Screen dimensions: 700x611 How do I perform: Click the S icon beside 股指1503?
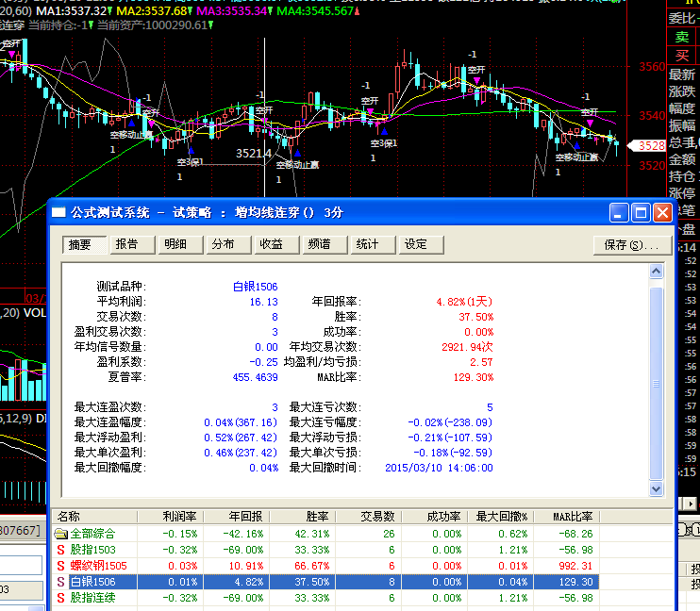click(x=61, y=550)
